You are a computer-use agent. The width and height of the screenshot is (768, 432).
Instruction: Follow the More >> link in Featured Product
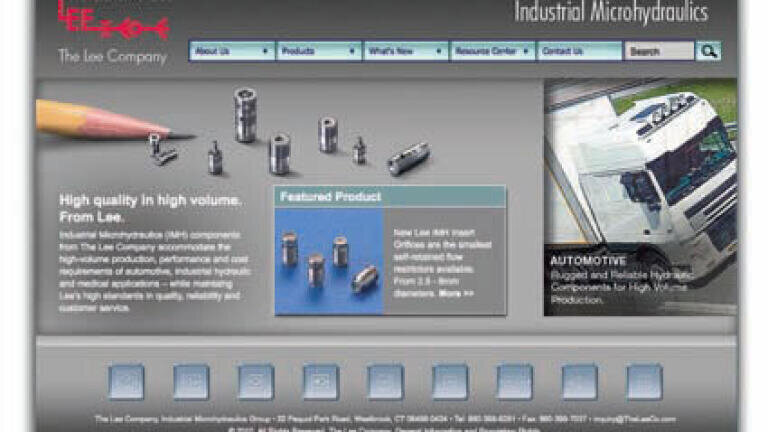click(x=456, y=293)
